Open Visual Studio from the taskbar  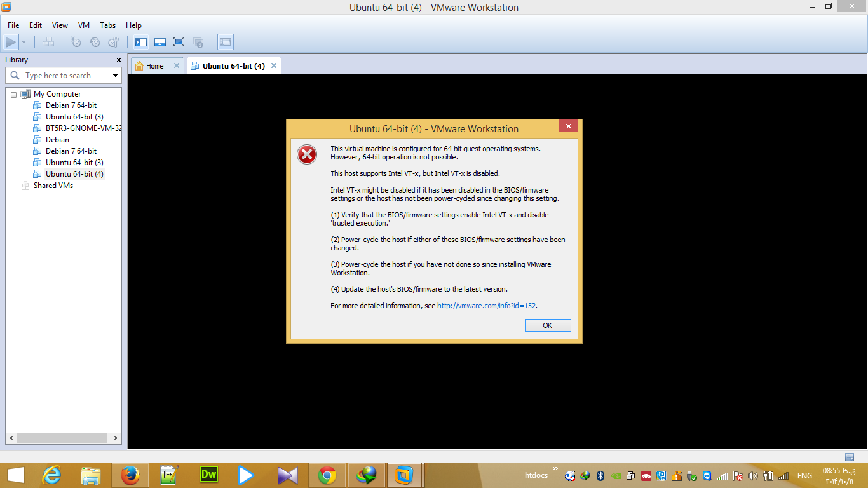(x=287, y=475)
